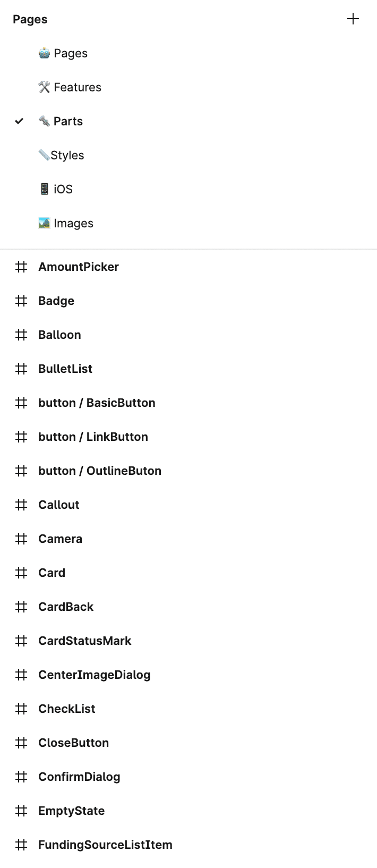The width and height of the screenshot is (377, 868).
Task: Select the FundingSourceListItem layer
Action: click(x=105, y=845)
